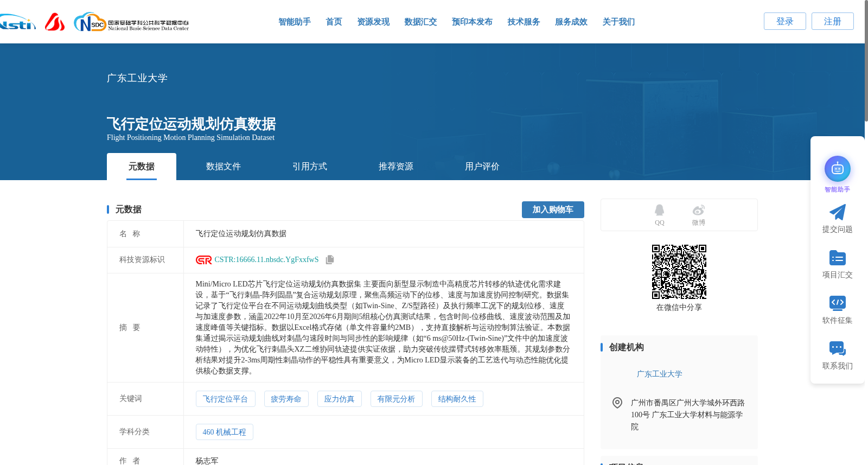This screenshot has height=465, width=868.
Task: Click the 在微信中分享 caption
Action: (x=679, y=307)
